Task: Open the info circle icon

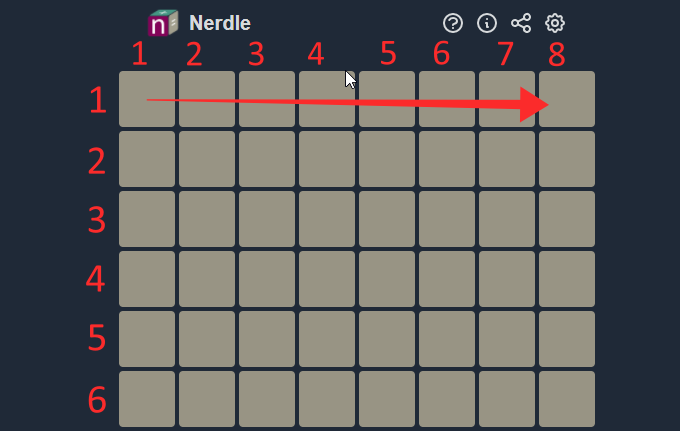Action: (487, 23)
